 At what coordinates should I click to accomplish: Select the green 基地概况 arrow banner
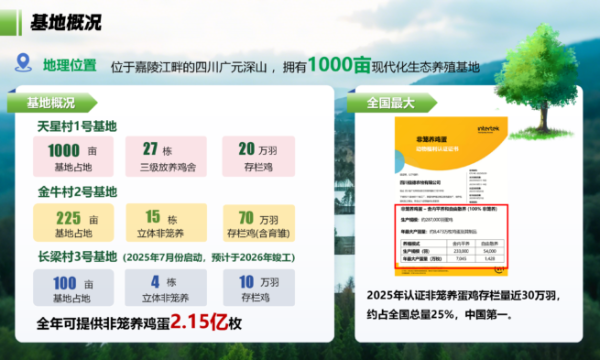tap(52, 103)
